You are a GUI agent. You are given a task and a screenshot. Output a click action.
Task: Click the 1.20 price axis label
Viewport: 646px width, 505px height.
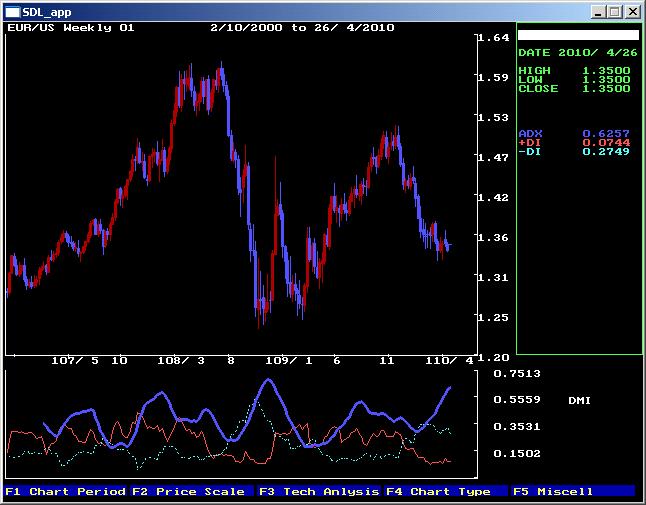tap(494, 357)
